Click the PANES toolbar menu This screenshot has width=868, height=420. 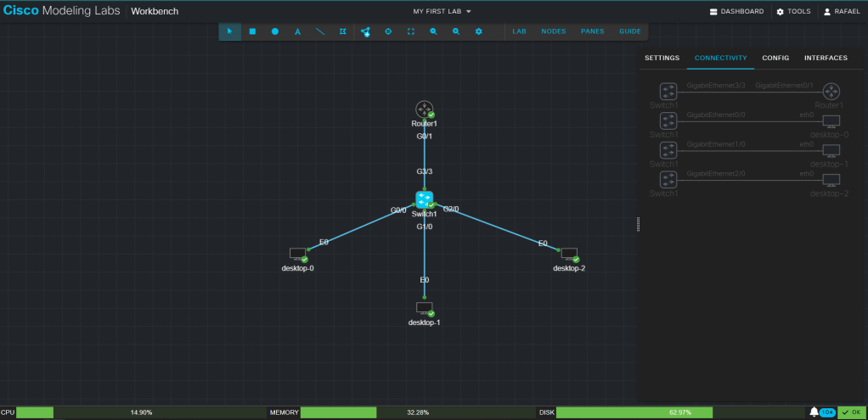593,31
